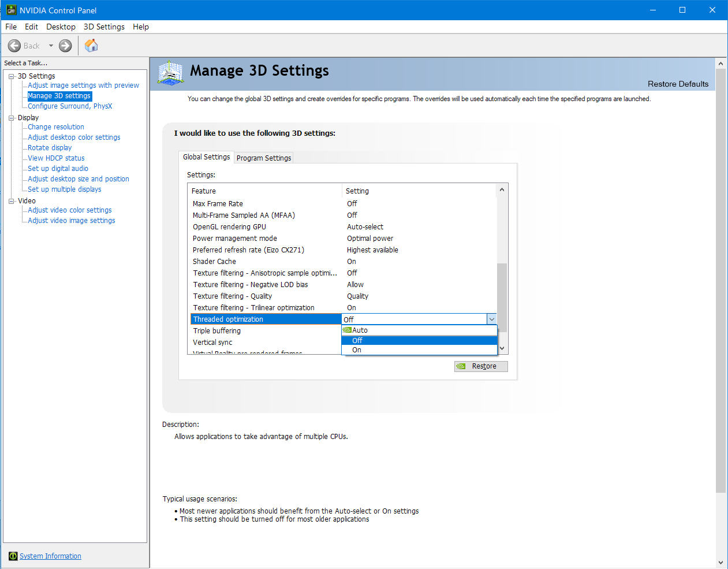The width and height of the screenshot is (728, 569).
Task: Open Rotate display page
Action: pyautogui.click(x=50, y=148)
